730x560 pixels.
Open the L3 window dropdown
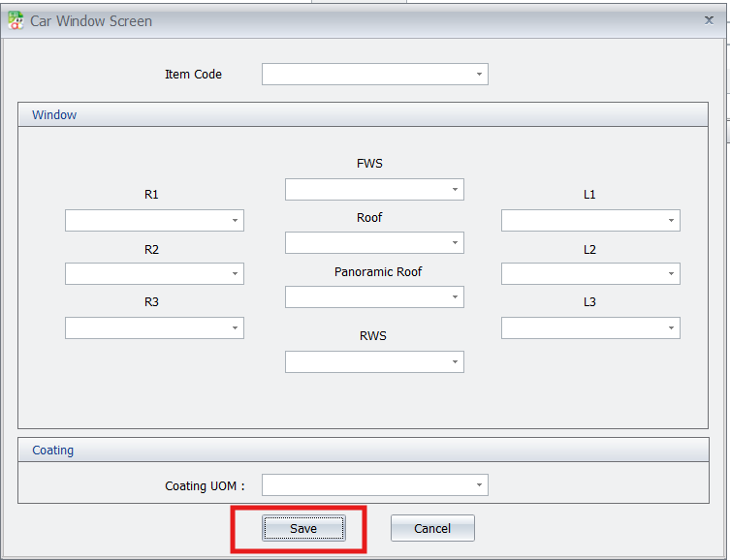671,328
